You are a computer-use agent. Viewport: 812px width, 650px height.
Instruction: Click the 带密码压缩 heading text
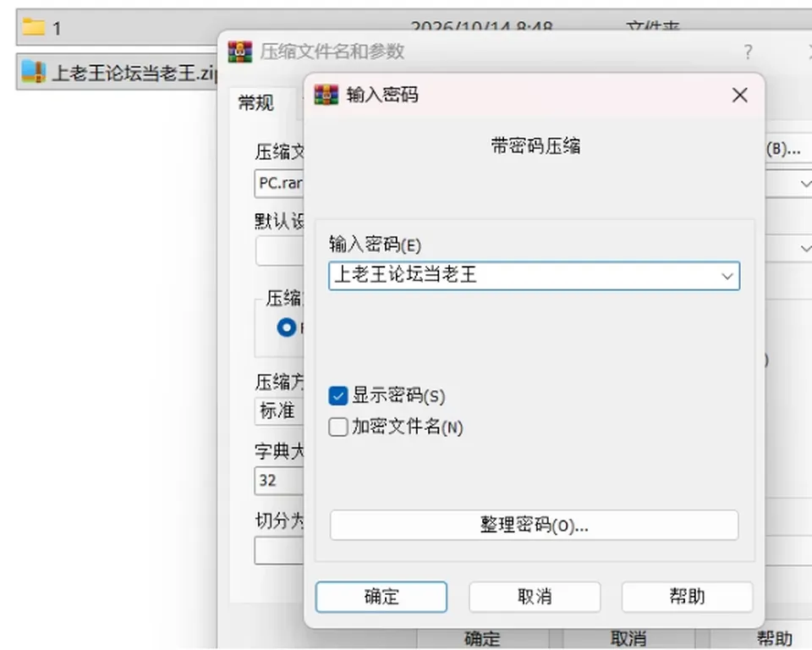pos(535,146)
